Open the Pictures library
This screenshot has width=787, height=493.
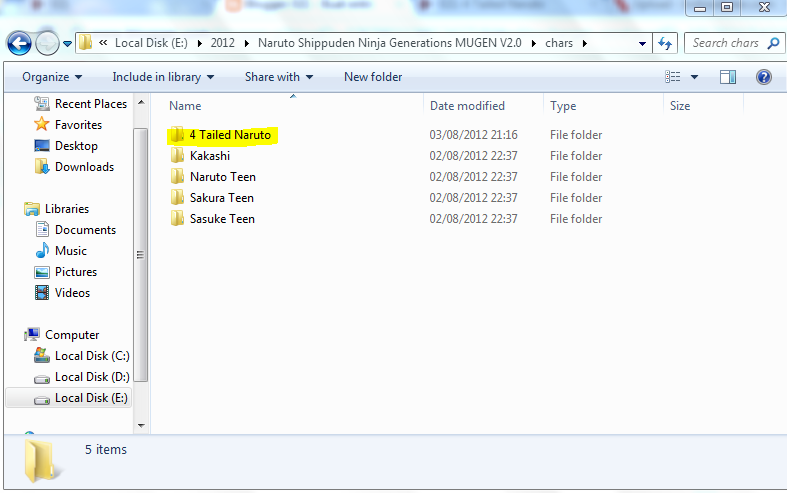tap(66, 272)
